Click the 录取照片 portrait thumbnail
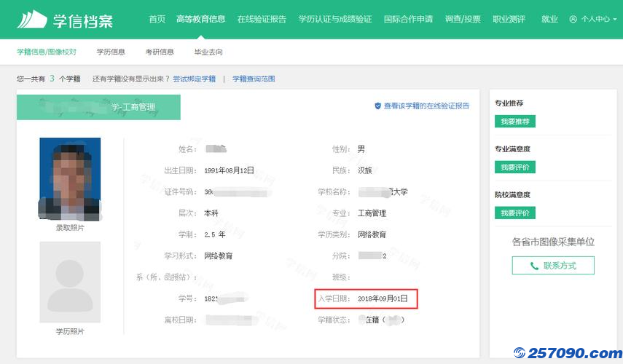Image resolution: width=623 pixels, height=364 pixels. coord(70,178)
